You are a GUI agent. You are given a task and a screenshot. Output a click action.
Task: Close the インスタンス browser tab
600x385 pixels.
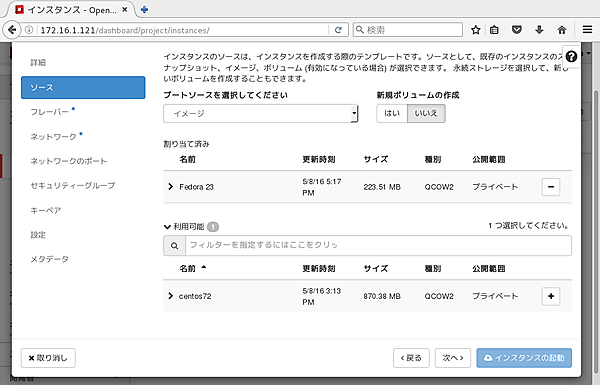(x=125, y=10)
